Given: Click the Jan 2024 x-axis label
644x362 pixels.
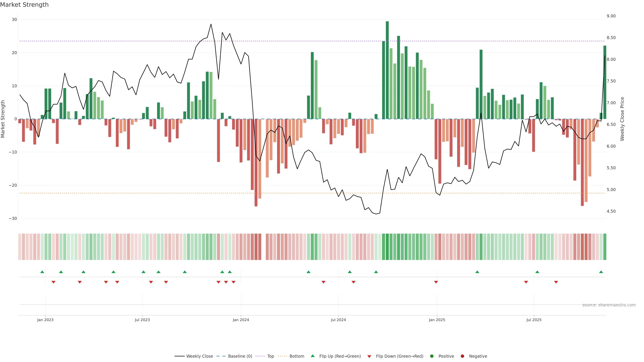Looking at the screenshot, I should coord(241,320).
